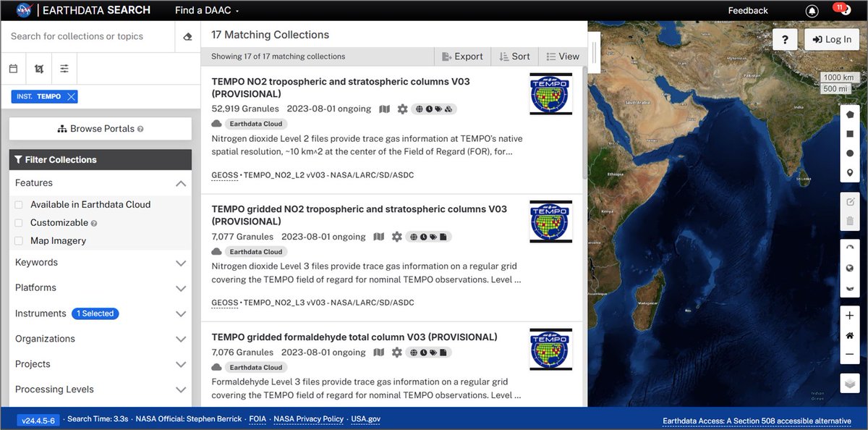Open the Export menu
Screen dimensions: 868x430
tap(462, 56)
